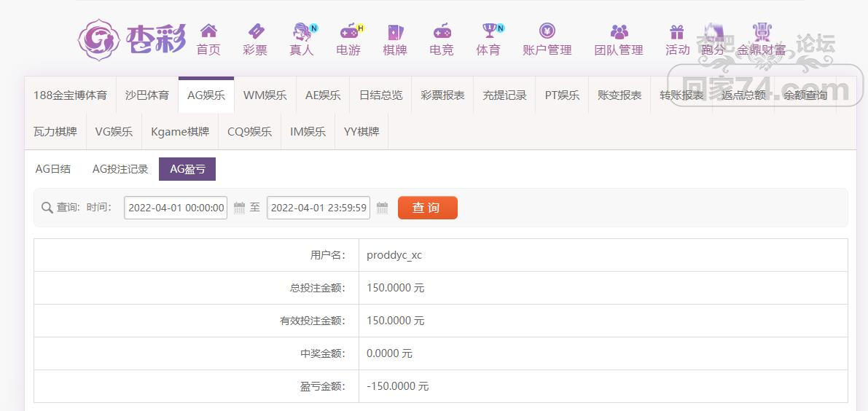Open the 活动 gift box icon
The image size is (868, 411).
(x=676, y=31)
